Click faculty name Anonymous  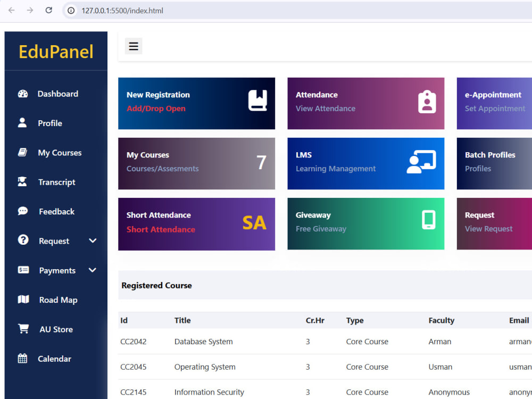pyautogui.click(x=449, y=393)
